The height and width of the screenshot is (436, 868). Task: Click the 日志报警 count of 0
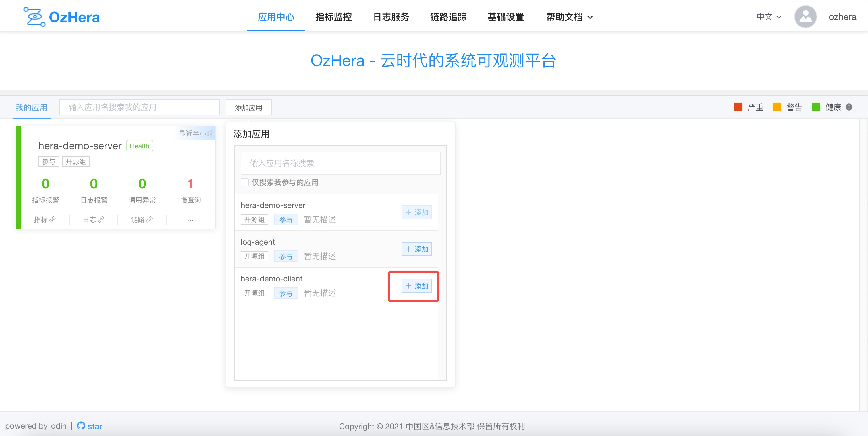pyautogui.click(x=94, y=184)
